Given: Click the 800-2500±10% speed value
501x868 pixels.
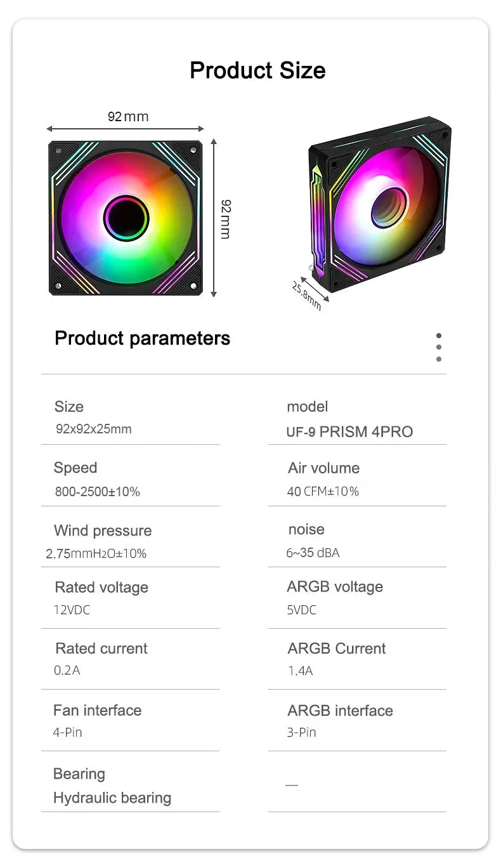Looking at the screenshot, I should 98,492.
